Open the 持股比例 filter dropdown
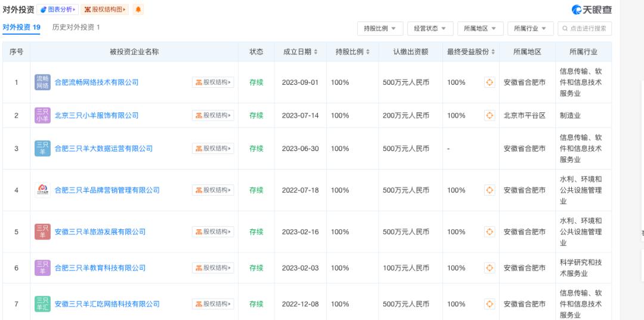This screenshot has width=644, height=320. point(380,29)
